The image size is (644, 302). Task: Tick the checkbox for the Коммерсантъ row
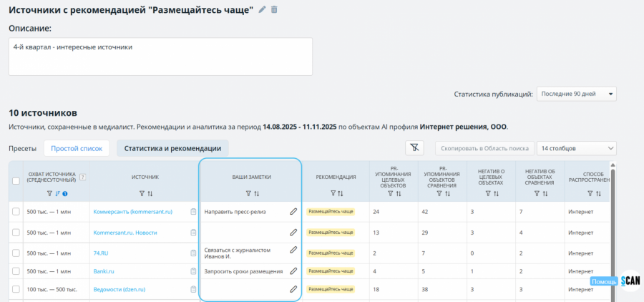16,212
